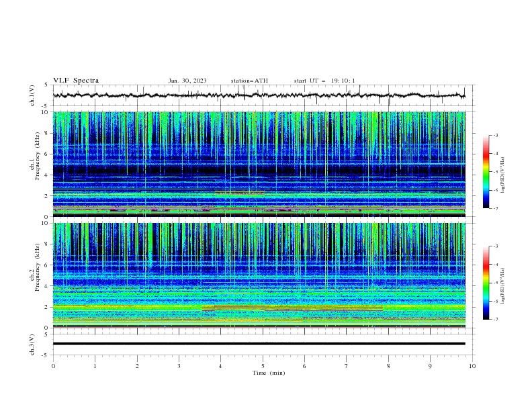Click the "start UT = 19:10:1" text
This screenshot has width=532, height=411.
(324, 81)
